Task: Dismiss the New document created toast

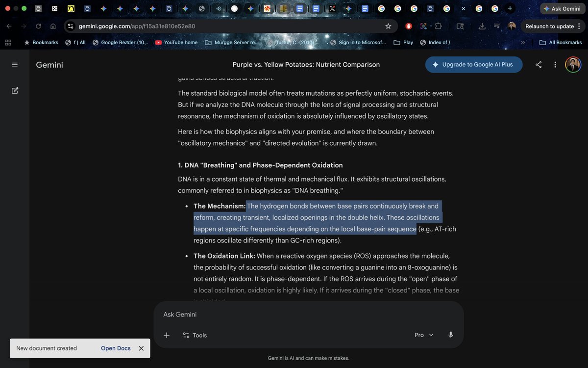Action: 141,348
